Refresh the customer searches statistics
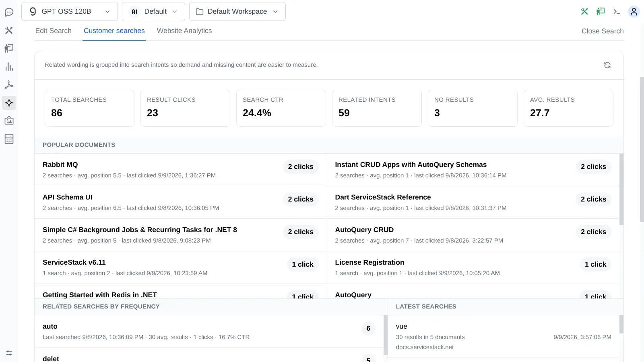Screen dimensions: 644x362 [x=607, y=65]
